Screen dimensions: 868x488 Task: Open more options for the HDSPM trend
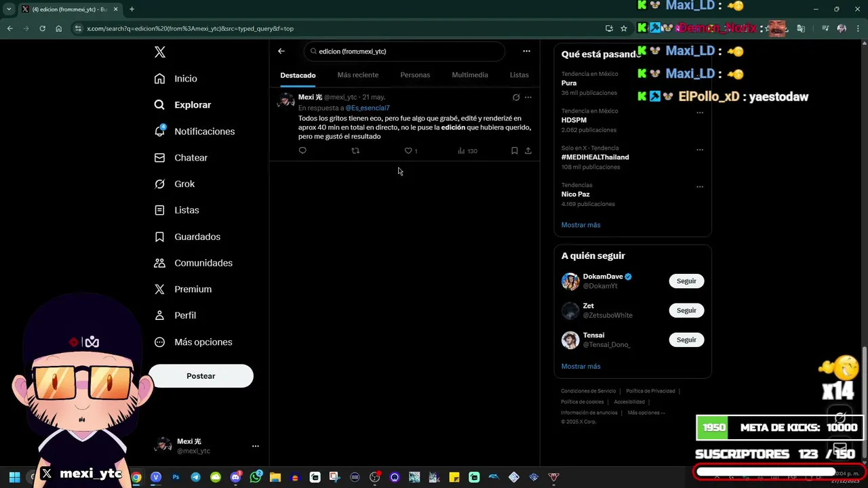[x=700, y=113]
